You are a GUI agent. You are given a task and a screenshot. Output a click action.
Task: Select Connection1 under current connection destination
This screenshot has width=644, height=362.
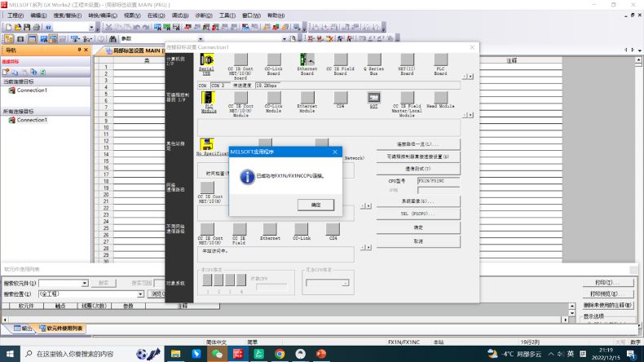[x=32, y=90]
